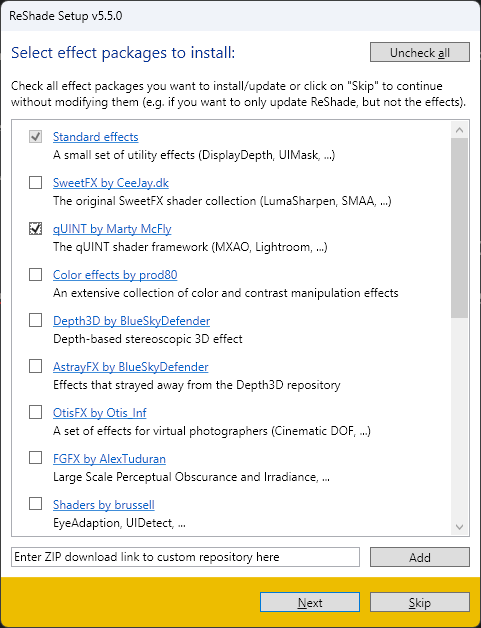Tick the Shaders by brussell checkbox
Viewport: 481px width, 628px height.
(x=36, y=504)
